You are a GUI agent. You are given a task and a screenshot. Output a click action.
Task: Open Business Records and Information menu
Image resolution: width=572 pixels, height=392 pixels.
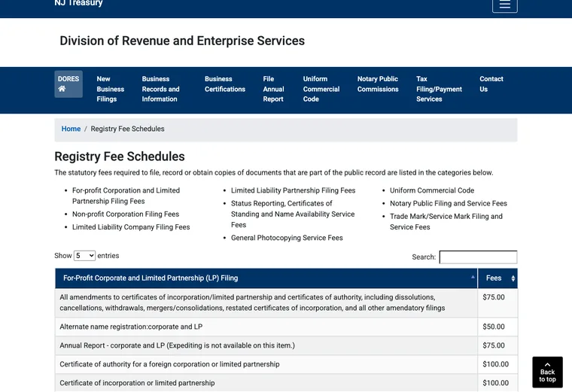(160, 89)
